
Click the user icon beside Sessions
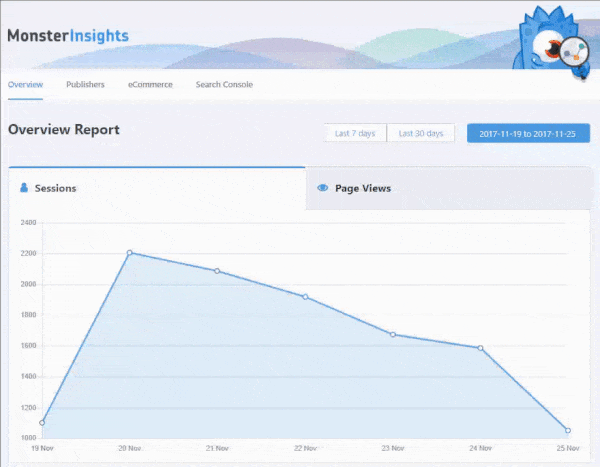click(x=23, y=187)
